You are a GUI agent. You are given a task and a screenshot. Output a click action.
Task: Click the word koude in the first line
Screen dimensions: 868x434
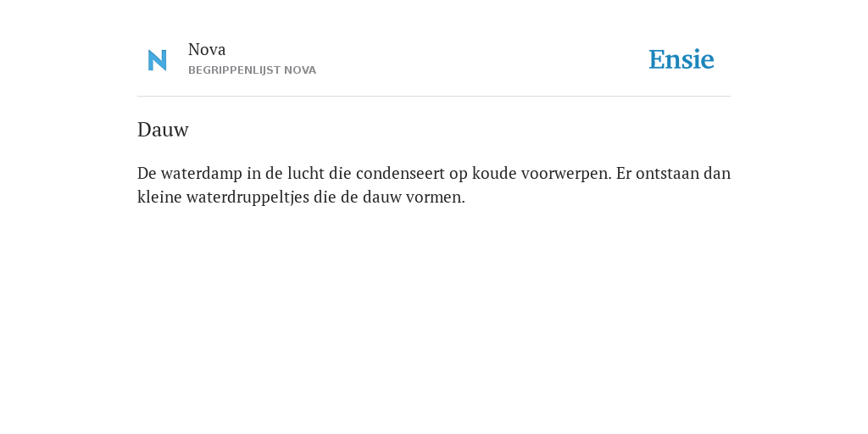[x=484, y=174]
